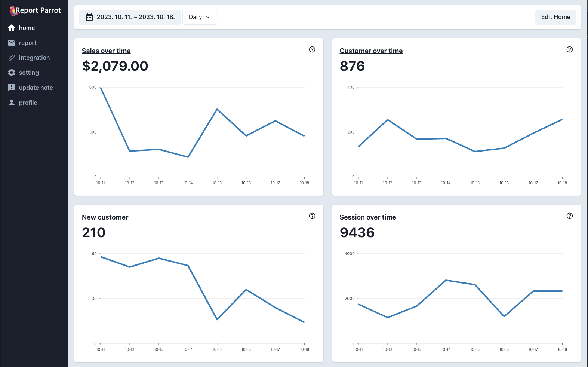Image resolution: width=588 pixels, height=367 pixels.
Task: Open the date range 2023. 10. 11. picker
Action: coord(130,17)
